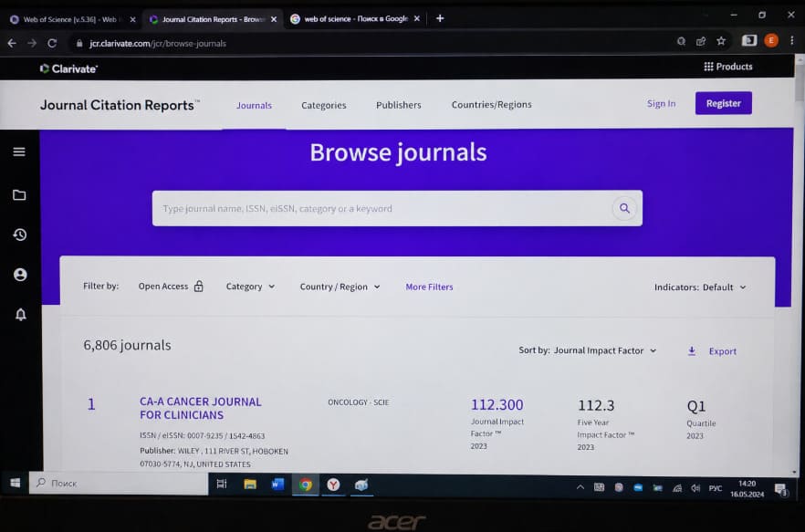The width and height of the screenshot is (805, 532).
Task: Open the volume icon in system tray
Action: tap(695, 488)
